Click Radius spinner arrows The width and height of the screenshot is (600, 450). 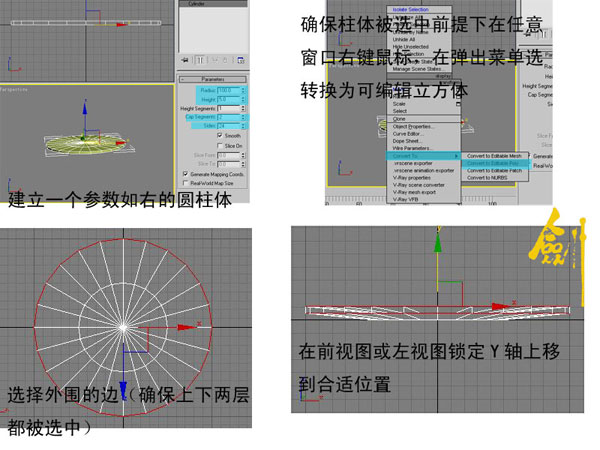click(244, 90)
